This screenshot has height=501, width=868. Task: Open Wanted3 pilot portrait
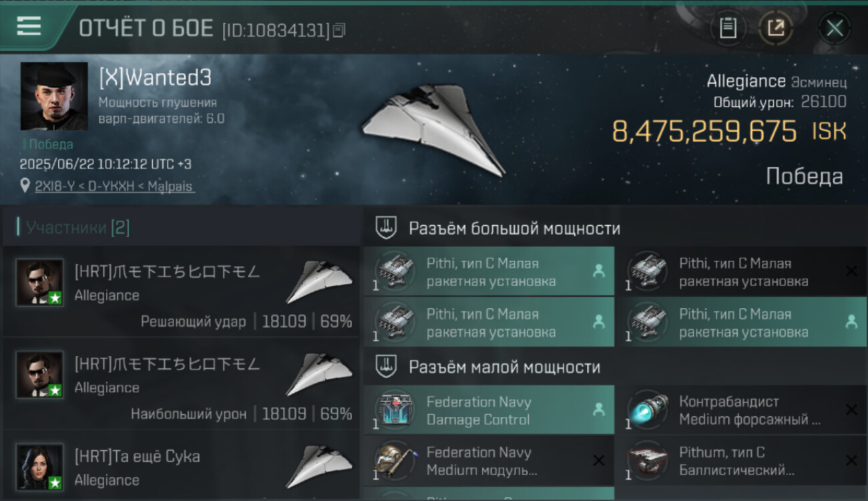point(54,96)
